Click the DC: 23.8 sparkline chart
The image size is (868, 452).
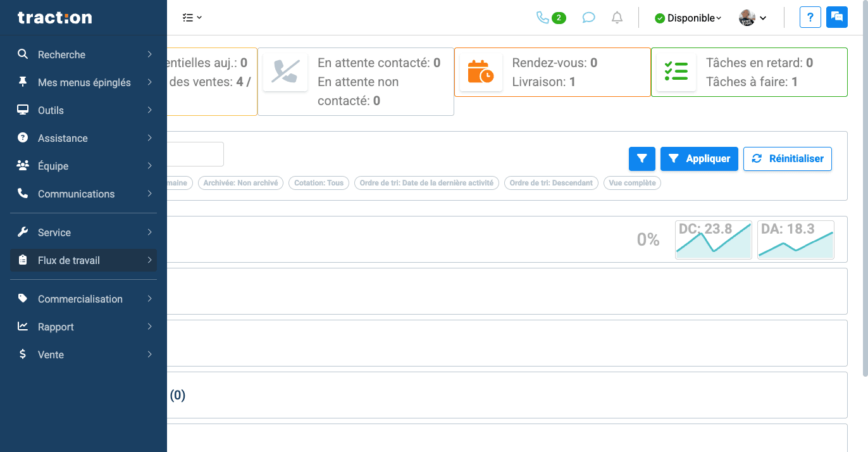pos(714,240)
